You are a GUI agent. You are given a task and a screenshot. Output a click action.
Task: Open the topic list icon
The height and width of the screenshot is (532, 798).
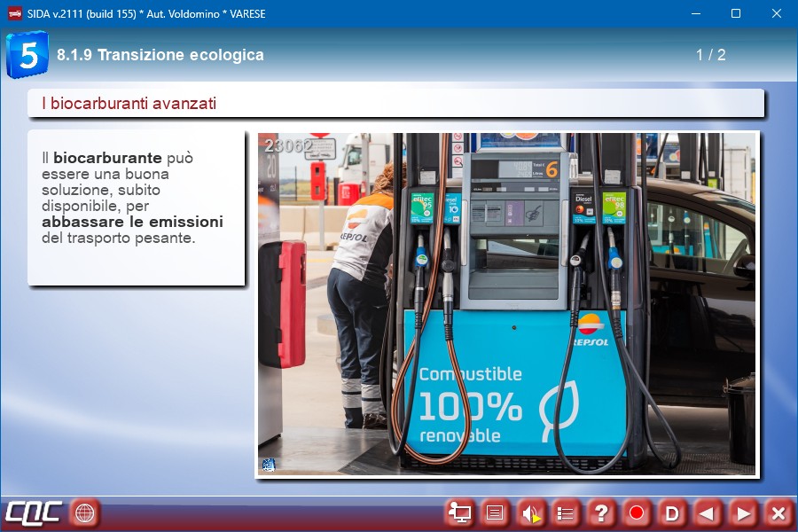pyautogui.click(x=566, y=512)
